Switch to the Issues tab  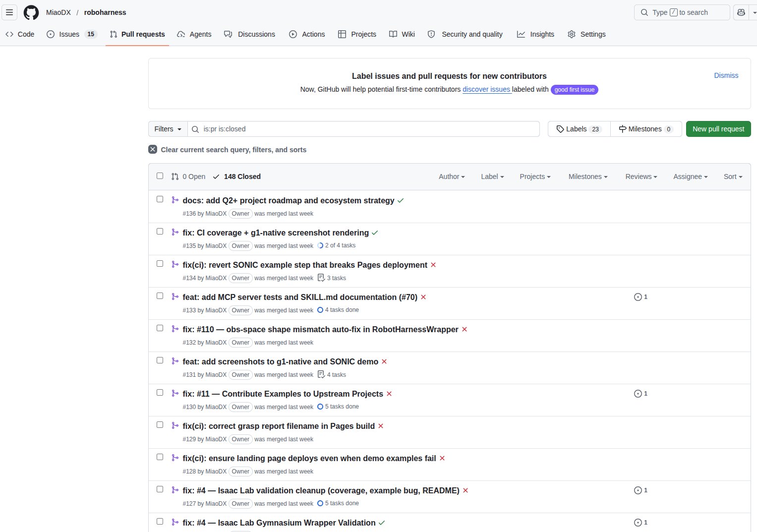coord(71,34)
